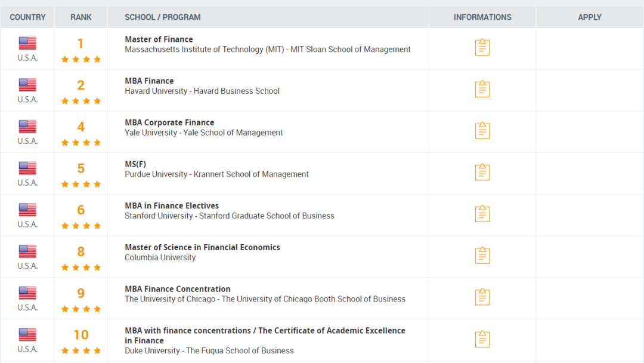Click the U.S.A. label in the Duke row
The width and height of the screenshot is (644, 363).
pos(27,349)
